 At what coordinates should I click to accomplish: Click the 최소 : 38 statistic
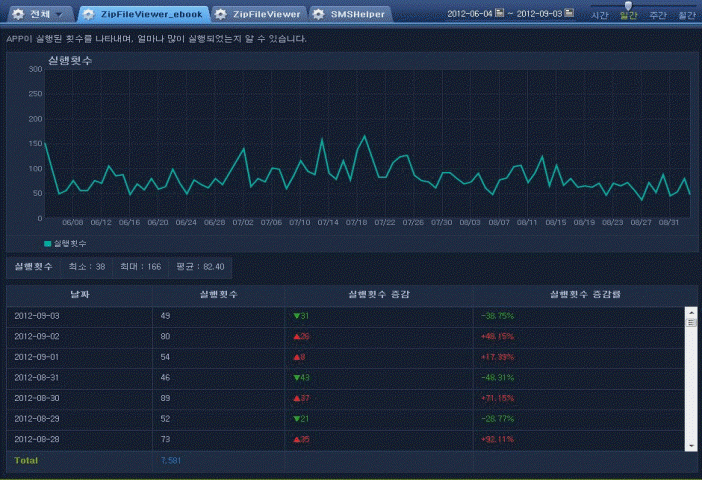click(87, 267)
